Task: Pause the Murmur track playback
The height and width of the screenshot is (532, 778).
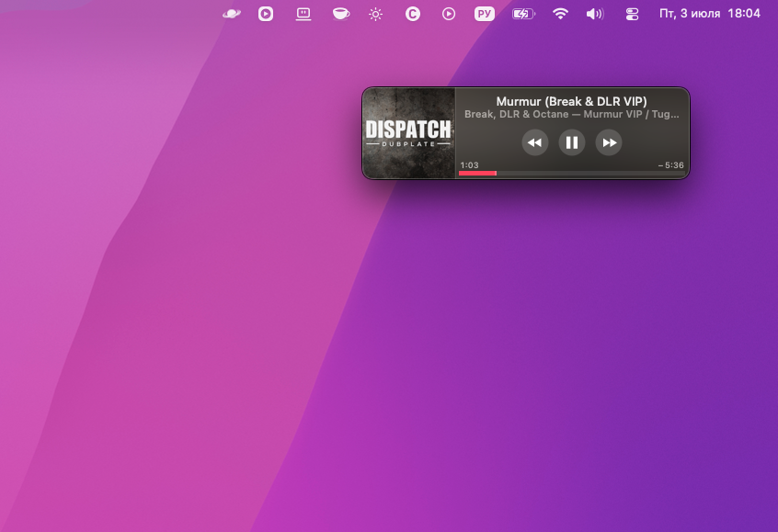Action: 572,142
